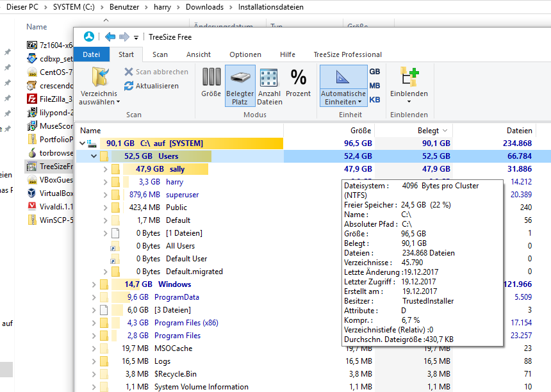
Task: Go back with the blue left arrow
Action: click(x=110, y=37)
